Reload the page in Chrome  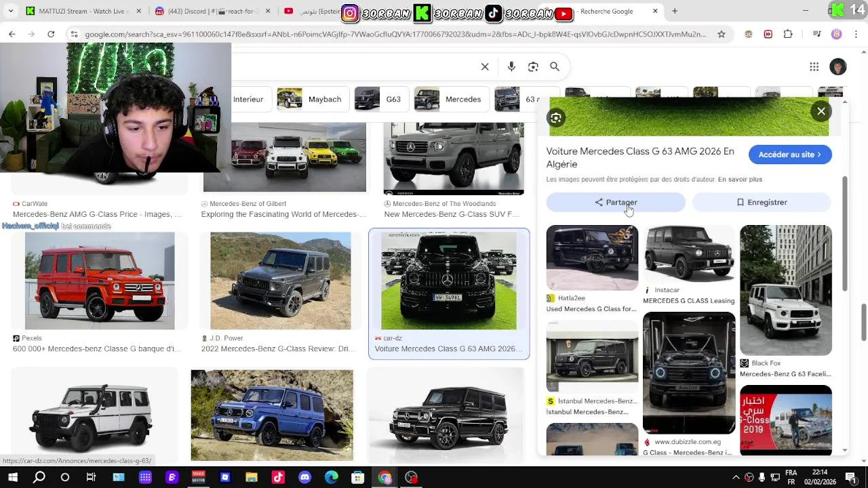coord(51,34)
